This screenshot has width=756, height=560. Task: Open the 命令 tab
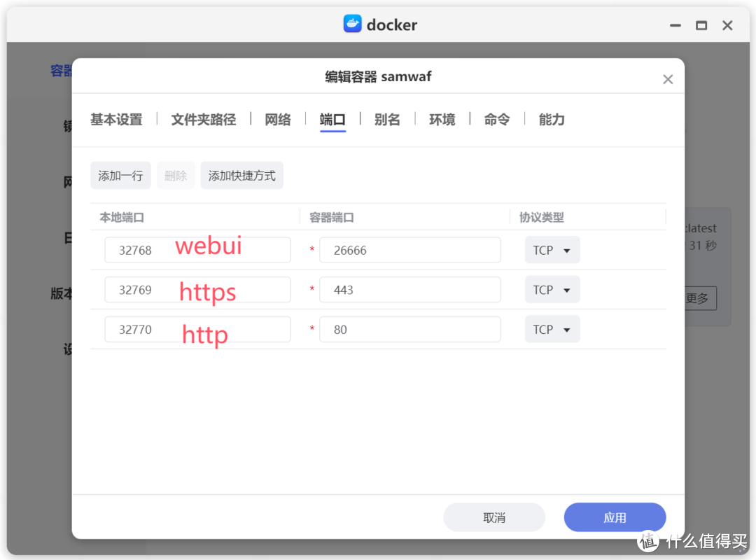tap(497, 120)
